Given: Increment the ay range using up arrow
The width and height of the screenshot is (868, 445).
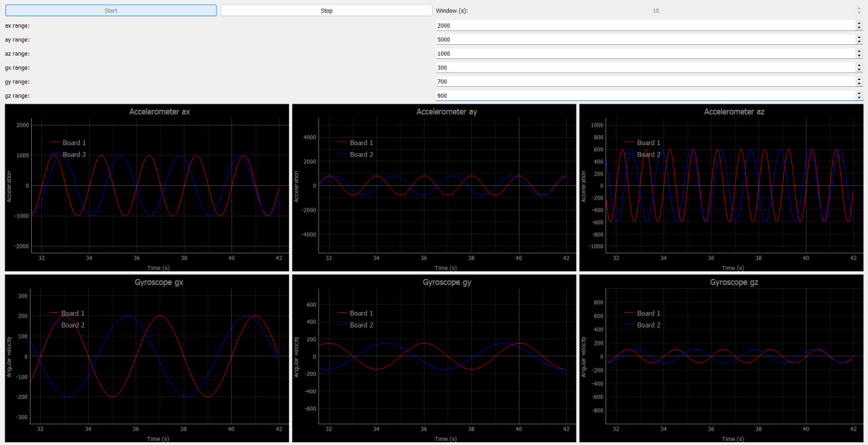Looking at the screenshot, I should point(859,37).
